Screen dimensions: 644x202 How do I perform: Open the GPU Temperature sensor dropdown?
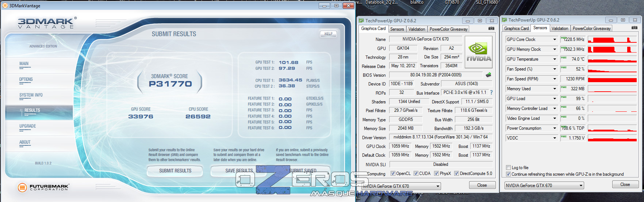point(555,59)
